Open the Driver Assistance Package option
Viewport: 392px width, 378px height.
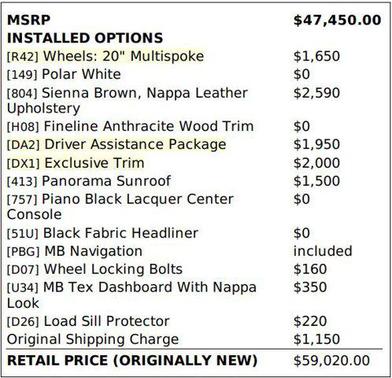click(135, 144)
